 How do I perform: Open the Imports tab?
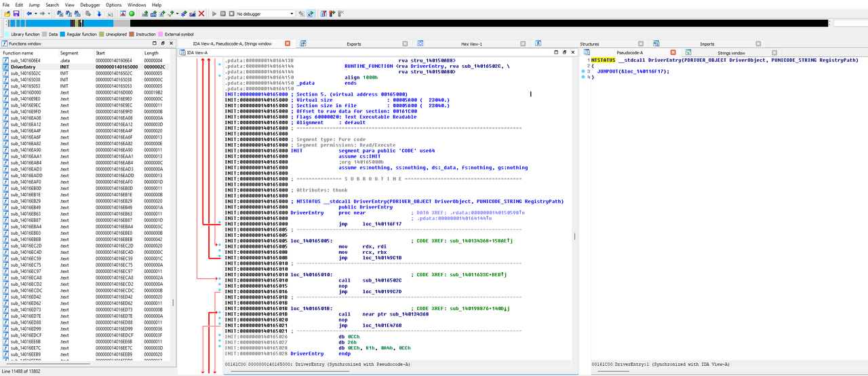707,44
